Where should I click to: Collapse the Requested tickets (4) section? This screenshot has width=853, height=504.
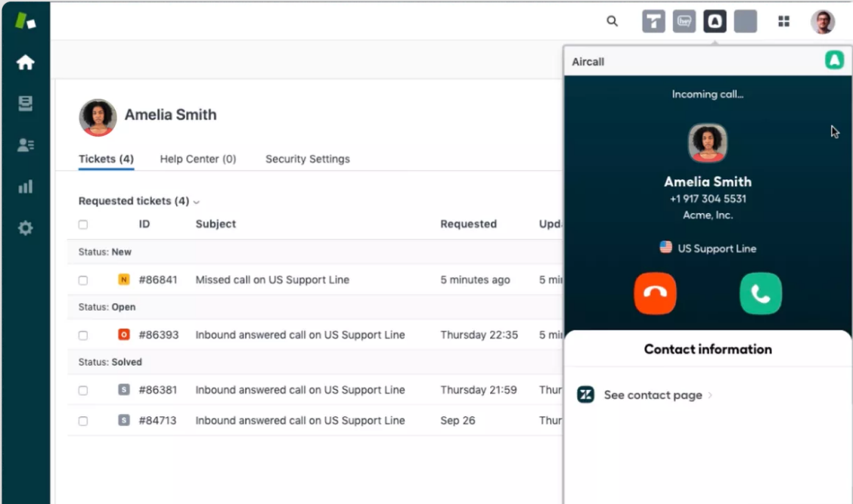(196, 202)
